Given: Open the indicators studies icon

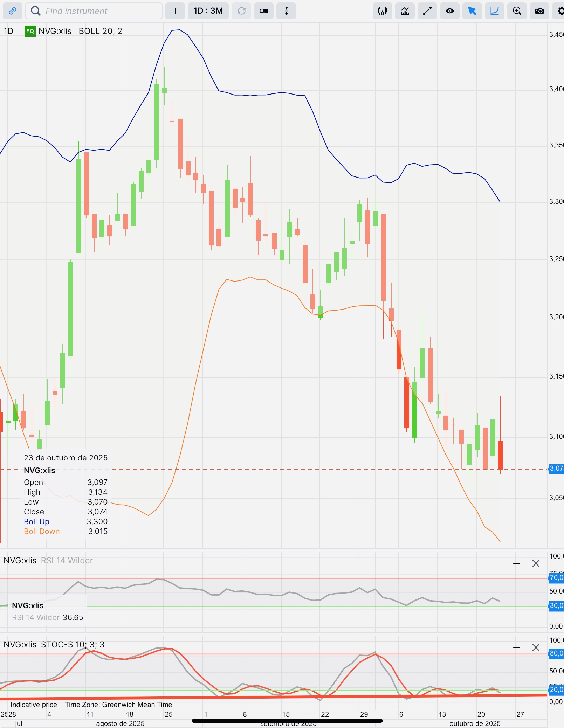Looking at the screenshot, I should [x=405, y=11].
